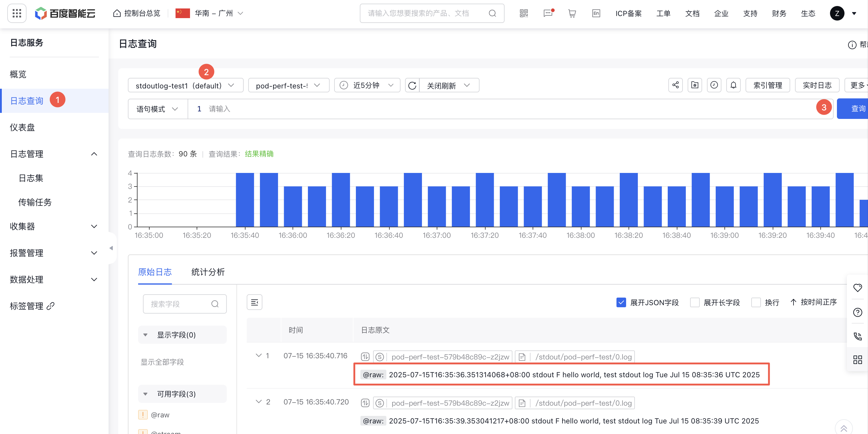Image resolution: width=868 pixels, height=434 pixels.
Task: Enable the 换行 checkbox
Action: [756, 302]
